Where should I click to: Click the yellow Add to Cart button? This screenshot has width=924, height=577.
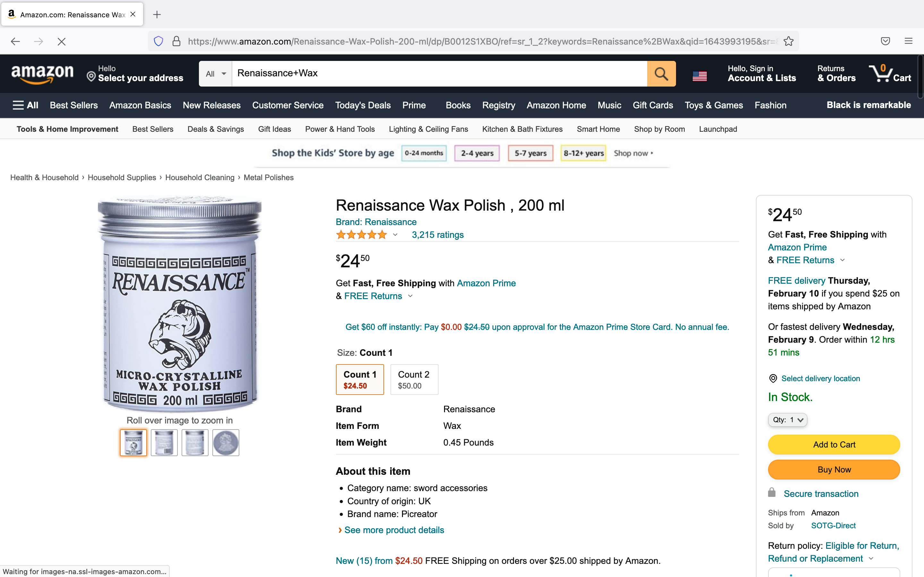pyautogui.click(x=834, y=445)
